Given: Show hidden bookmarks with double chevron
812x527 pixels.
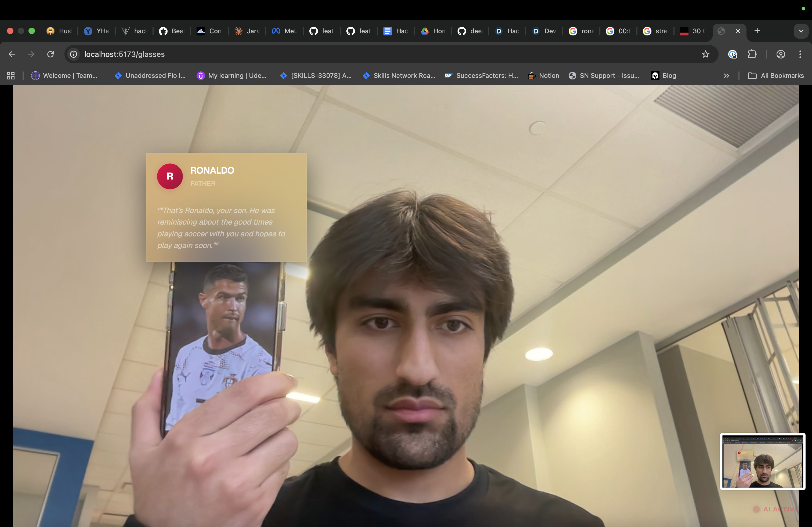Looking at the screenshot, I should click(726, 76).
